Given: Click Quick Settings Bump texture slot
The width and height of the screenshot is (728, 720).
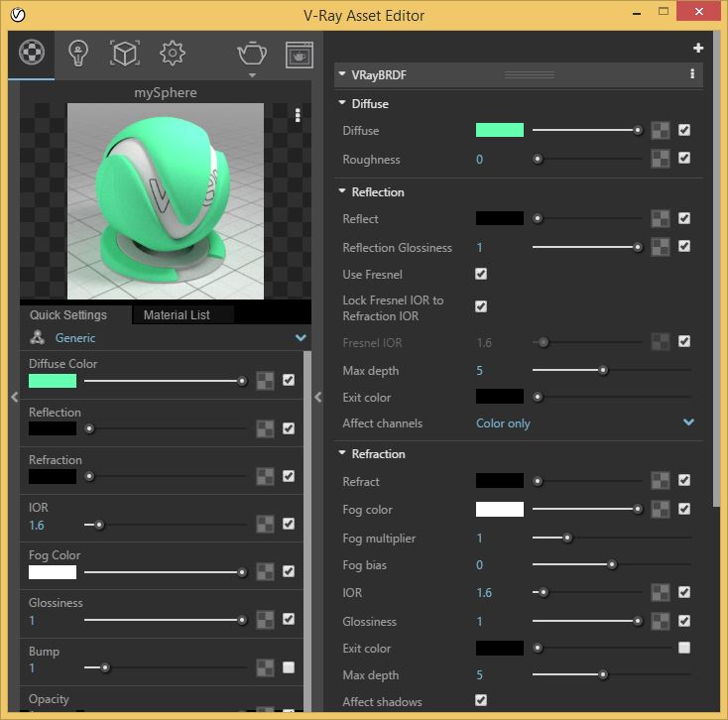Looking at the screenshot, I should pyautogui.click(x=265, y=668).
